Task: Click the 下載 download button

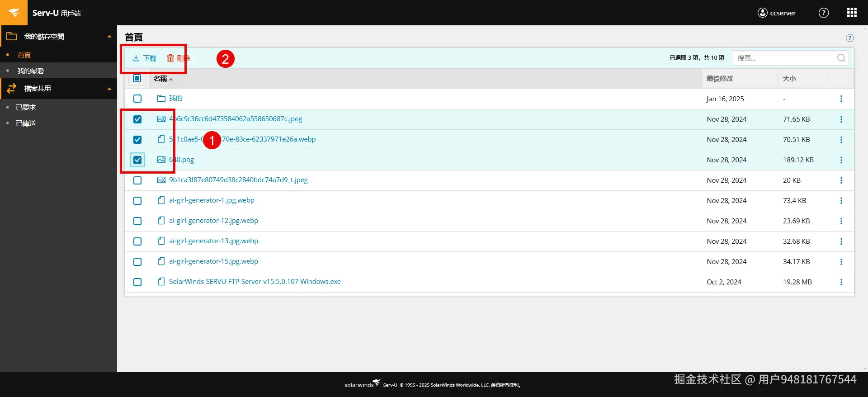Action: tap(144, 58)
